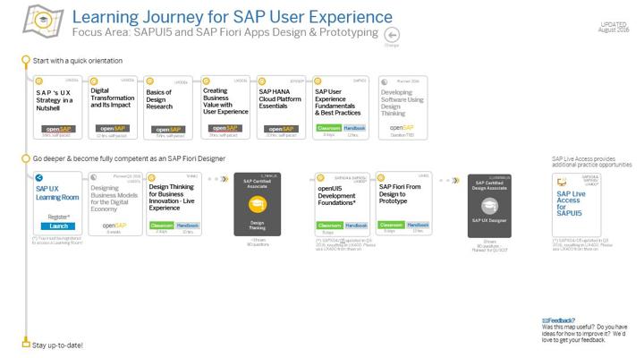Viewport: 644px width, 358px height.
Task: Click Handbook button on SAP Fiori From Design
Action: pyautogui.click(x=418, y=226)
